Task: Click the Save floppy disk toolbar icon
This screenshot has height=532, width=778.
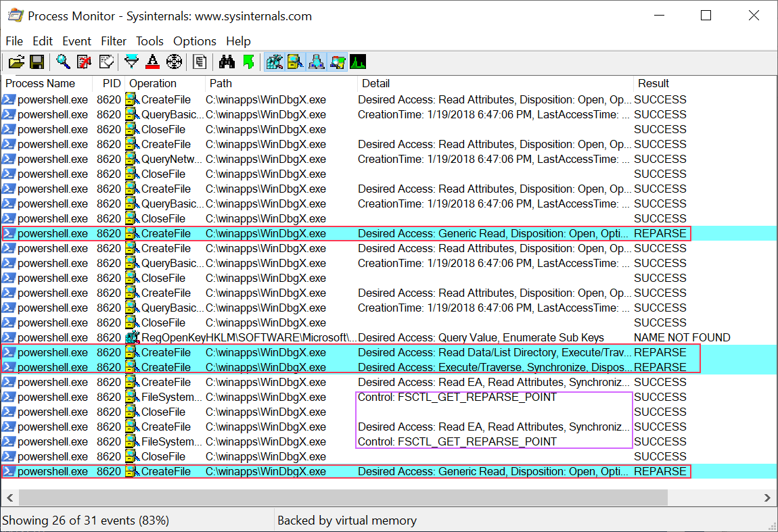Action: [37, 62]
